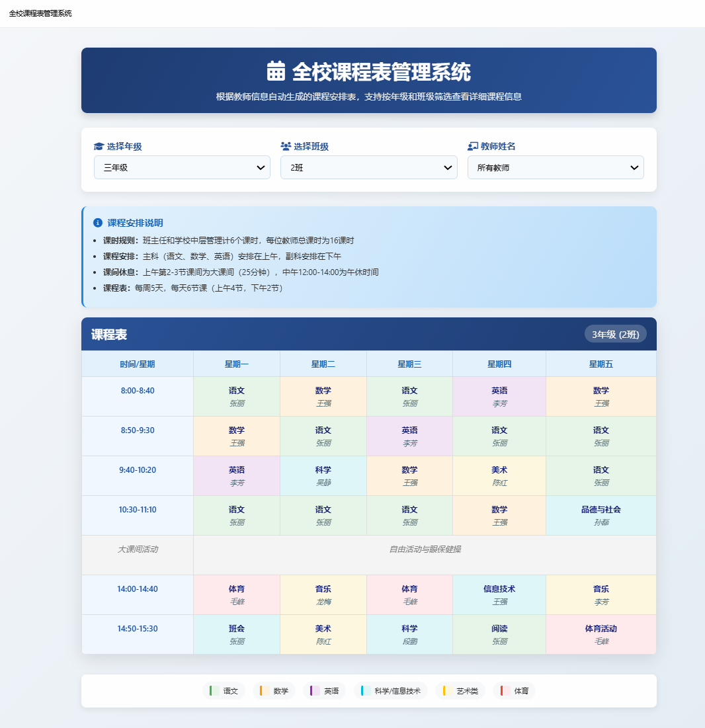
Task: Click the 科学/信息技术 legend label
Action: coord(396,690)
